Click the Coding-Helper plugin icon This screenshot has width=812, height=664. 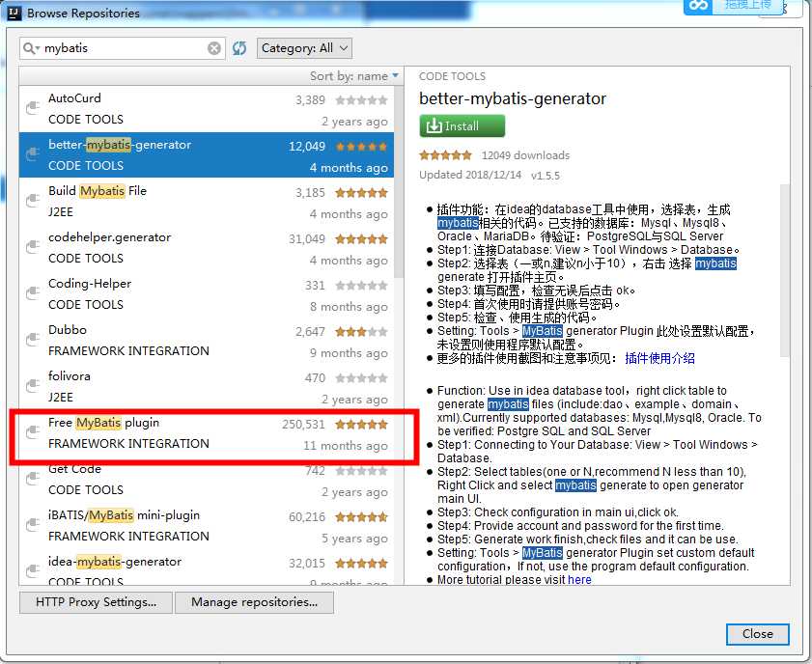[x=33, y=294]
